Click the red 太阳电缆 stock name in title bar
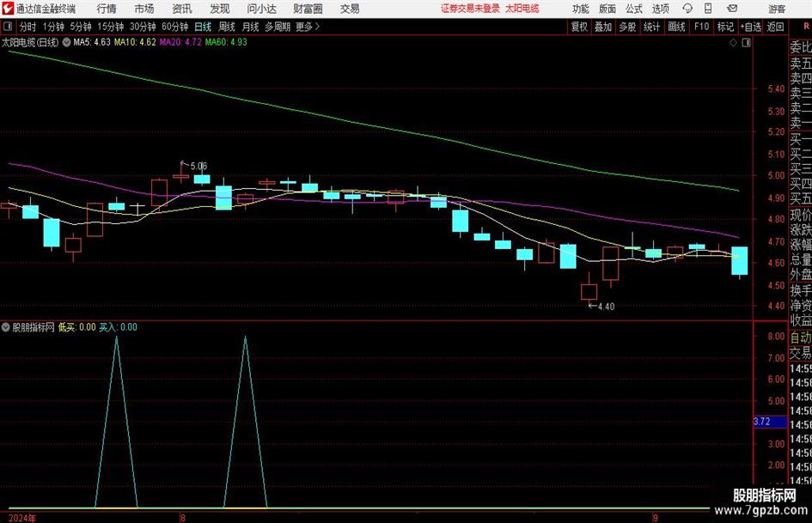This screenshot has height=523, width=812. pos(522,9)
